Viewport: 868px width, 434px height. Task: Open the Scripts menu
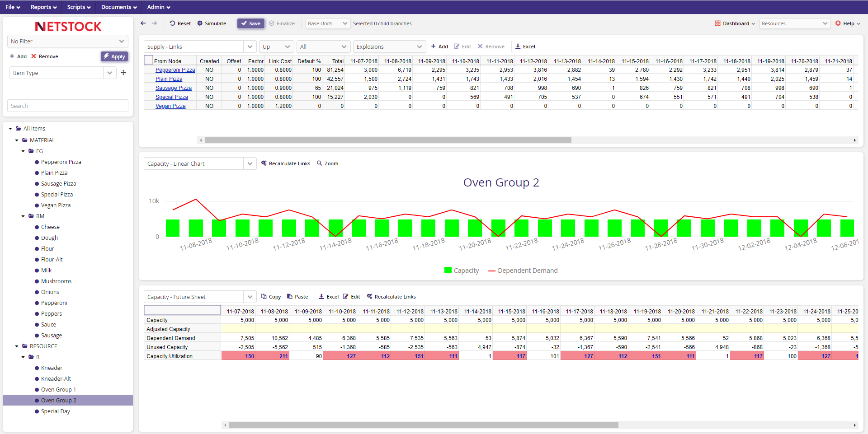(x=79, y=7)
